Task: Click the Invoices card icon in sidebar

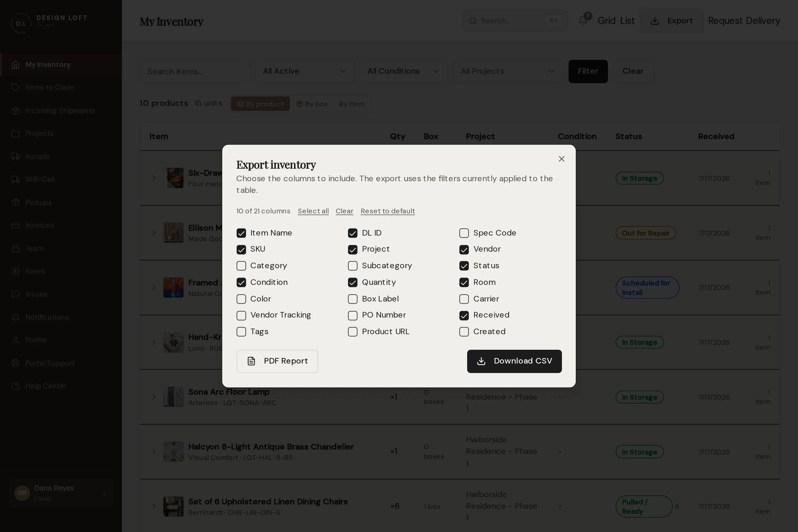Action: coord(15,225)
